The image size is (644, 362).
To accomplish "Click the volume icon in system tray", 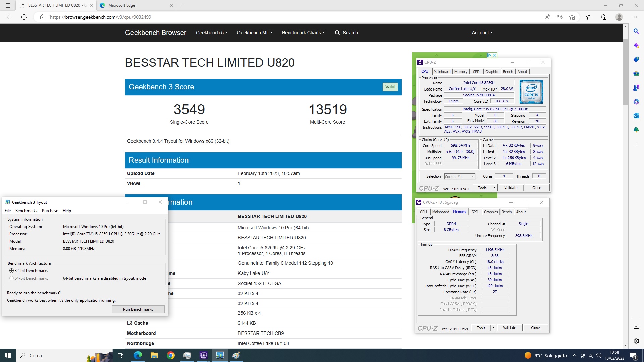I will (599, 355).
